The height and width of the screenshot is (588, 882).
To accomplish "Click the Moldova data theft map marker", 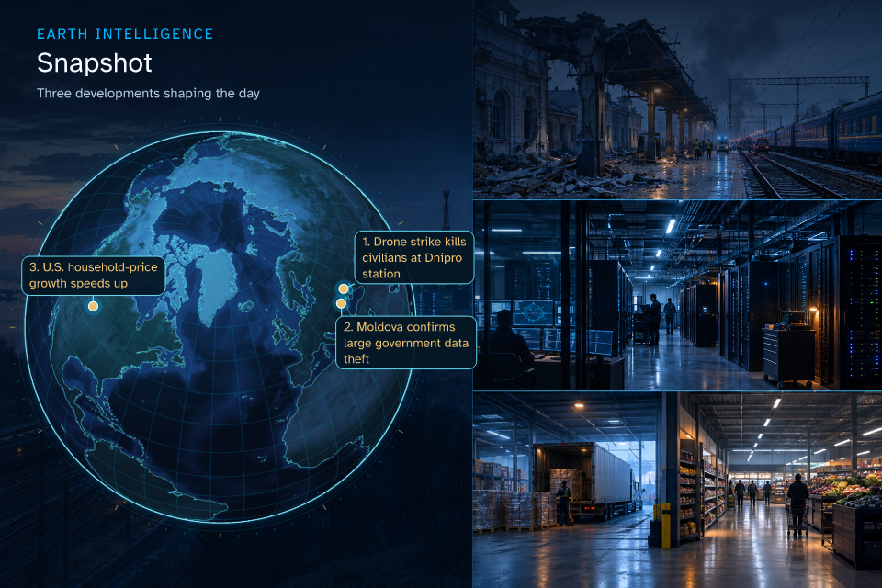I will click(x=341, y=304).
